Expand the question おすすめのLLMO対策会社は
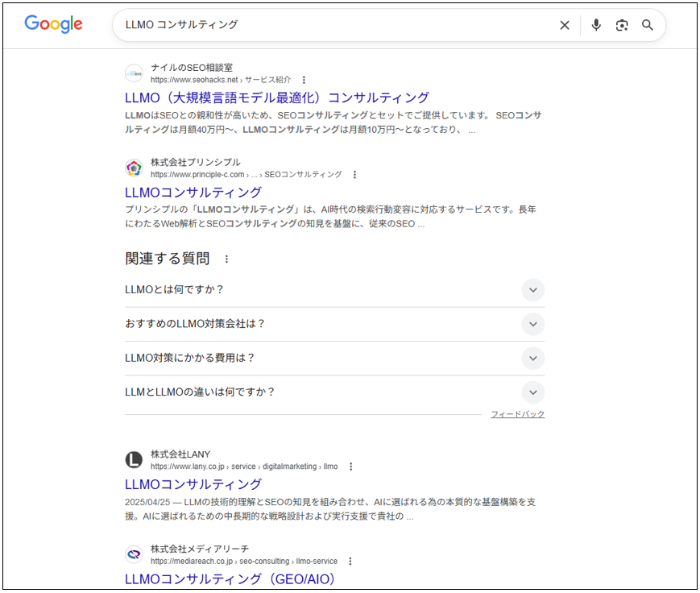This screenshot has height=593, width=700. [x=532, y=324]
